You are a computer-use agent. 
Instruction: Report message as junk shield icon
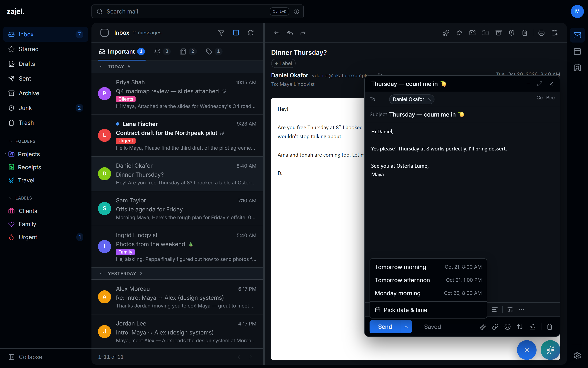[512, 33]
